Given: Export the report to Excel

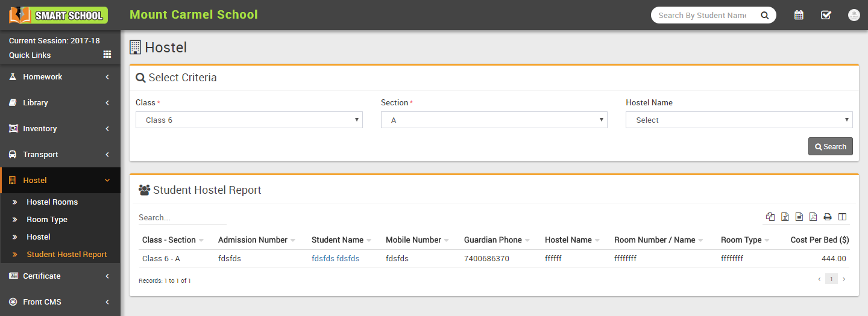Looking at the screenshot, I should [785, 217].
